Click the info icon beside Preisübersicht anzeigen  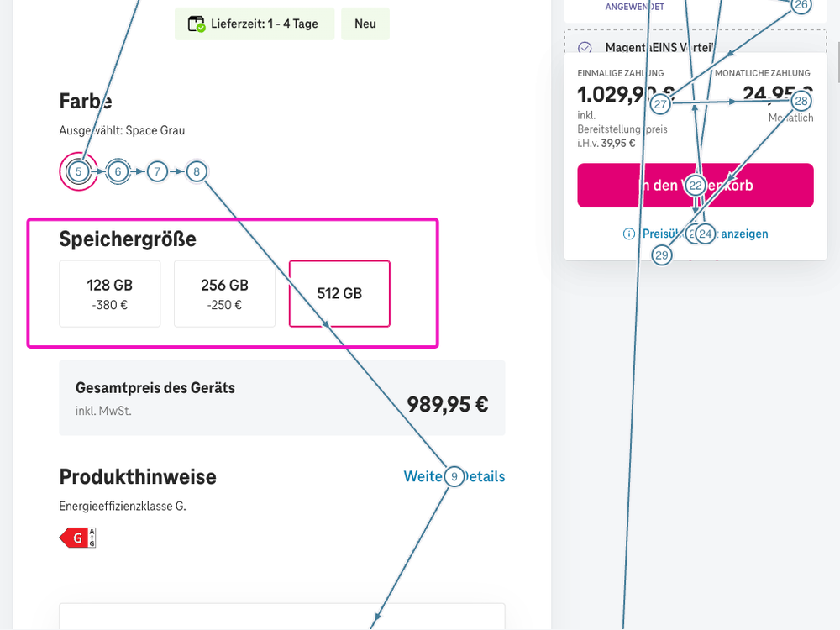pos(628,234)
